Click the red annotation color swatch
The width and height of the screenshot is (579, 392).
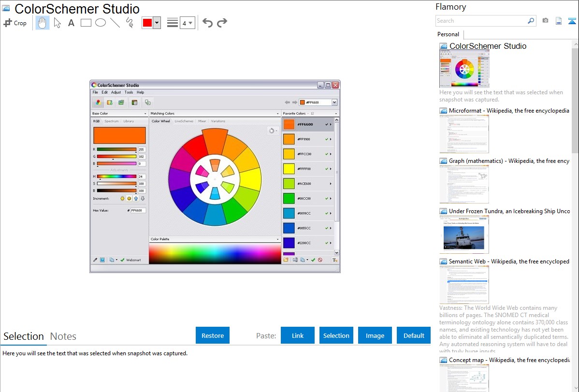(x=147, y=23)
